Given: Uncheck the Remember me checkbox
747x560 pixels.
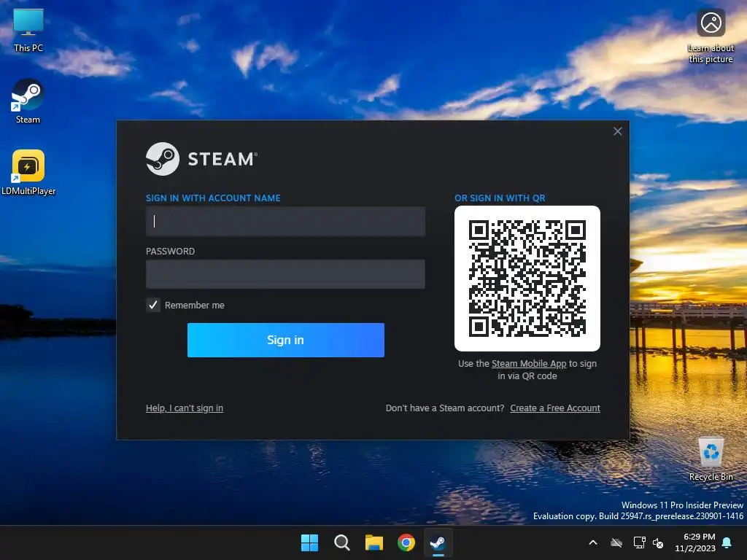Looking at the screenshot, I should 153,305.
